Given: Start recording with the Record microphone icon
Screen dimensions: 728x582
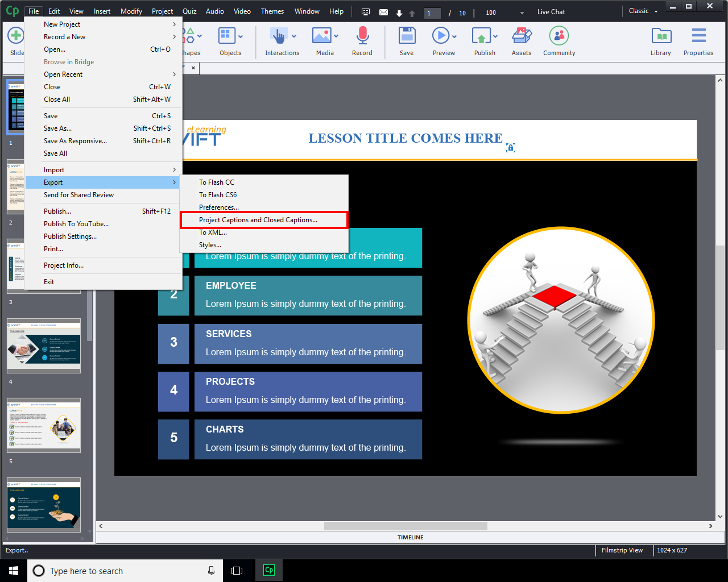Looking at the screenshot, I should (362, 36).
